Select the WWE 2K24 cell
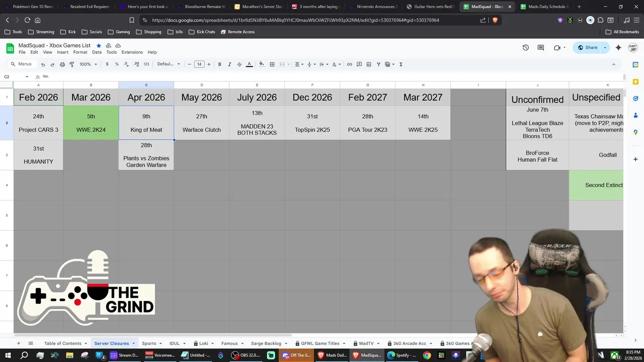Screen dimensions: 644x362 tap(91, 123)
